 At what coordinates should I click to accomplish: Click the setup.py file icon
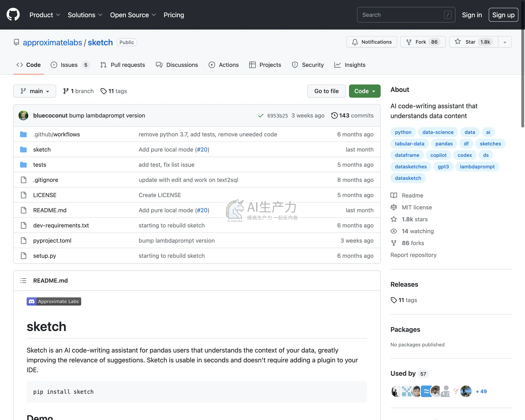coord(23,256)
